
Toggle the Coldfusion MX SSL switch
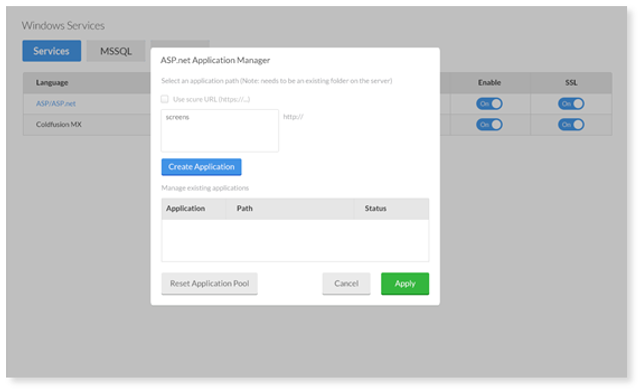point(571,124)
